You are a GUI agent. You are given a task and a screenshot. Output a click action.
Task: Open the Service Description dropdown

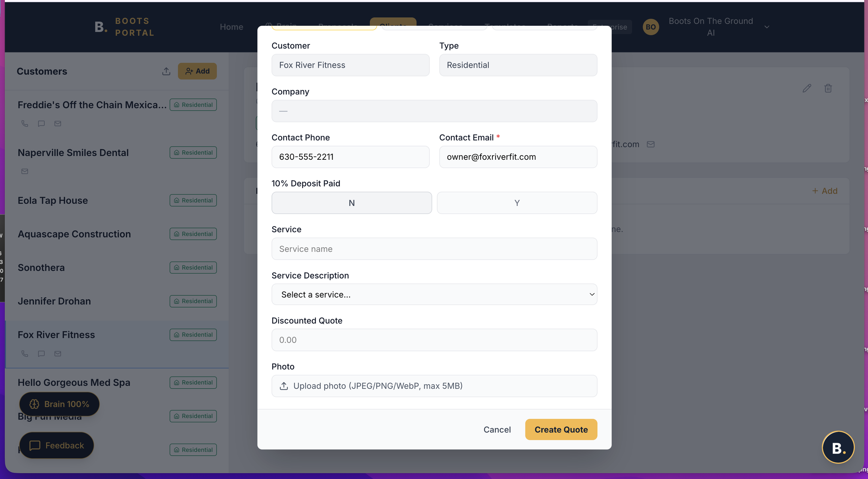pos(434,295)
